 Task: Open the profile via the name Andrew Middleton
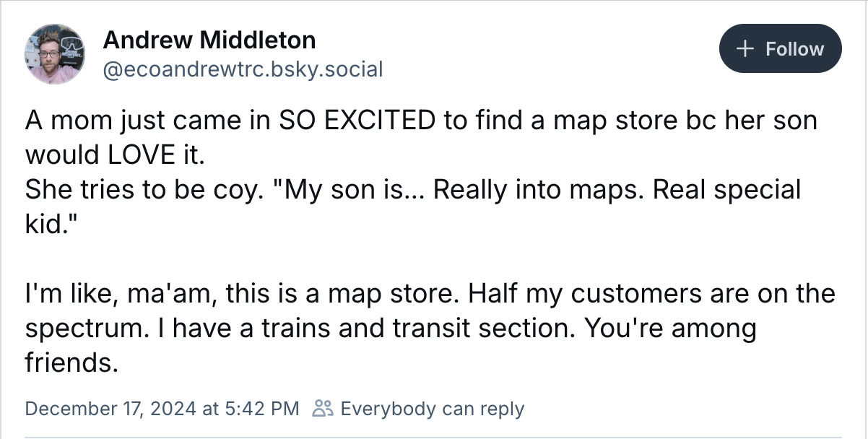coord(210,40)
